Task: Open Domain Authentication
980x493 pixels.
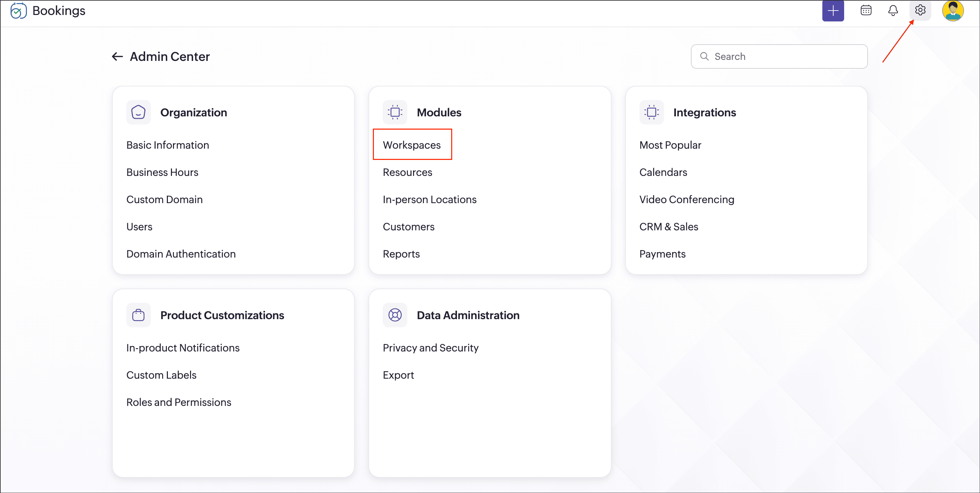Action: coord(181,254)
